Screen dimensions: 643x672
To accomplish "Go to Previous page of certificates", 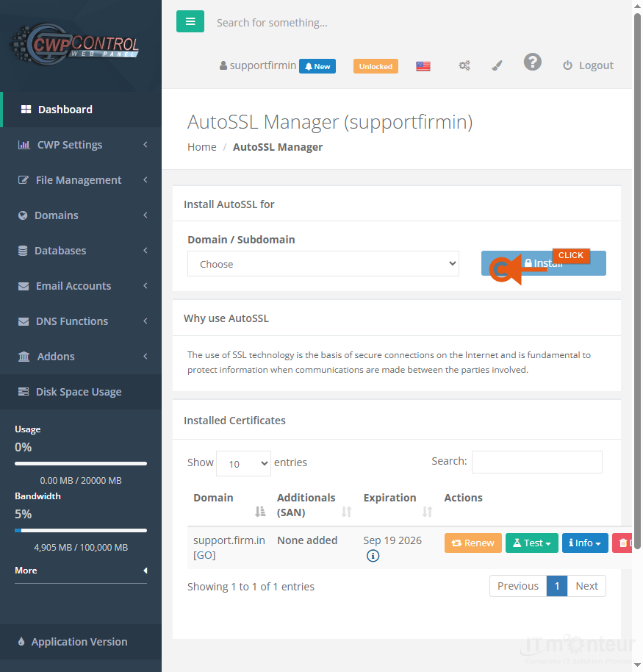I will click(x=518, y=586).
